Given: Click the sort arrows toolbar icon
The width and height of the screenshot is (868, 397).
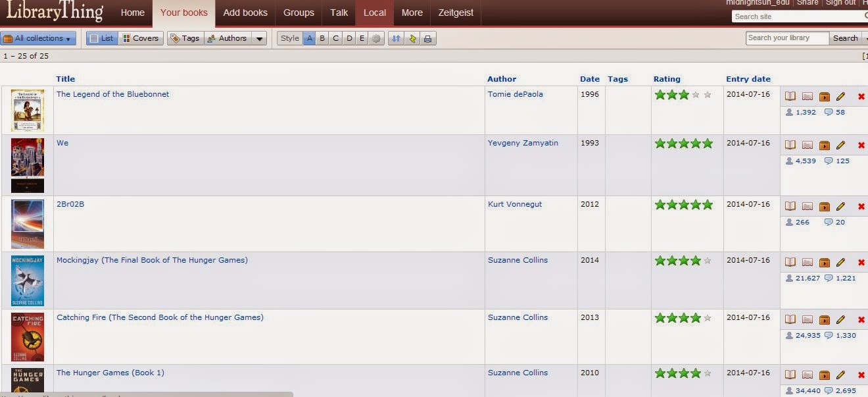Looking at the screenshot, I should pyautogui.click(x=396, y=38).
